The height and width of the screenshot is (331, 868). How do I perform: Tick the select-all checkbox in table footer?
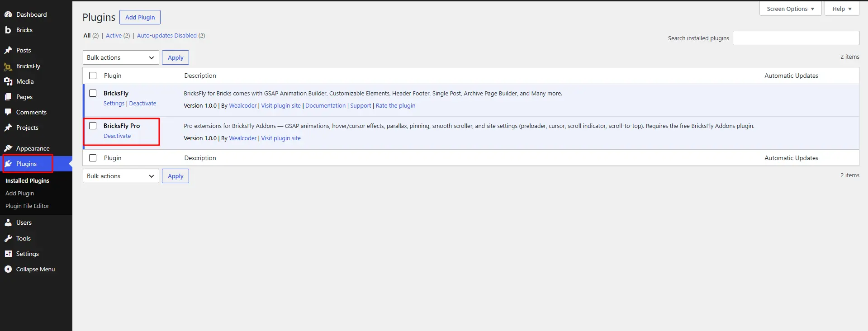coord(93,158)
